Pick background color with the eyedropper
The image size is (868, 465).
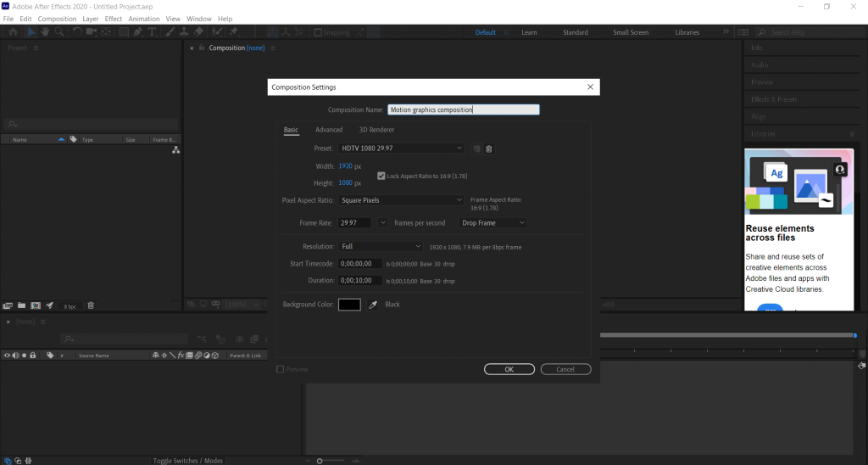tap(372, 305)
